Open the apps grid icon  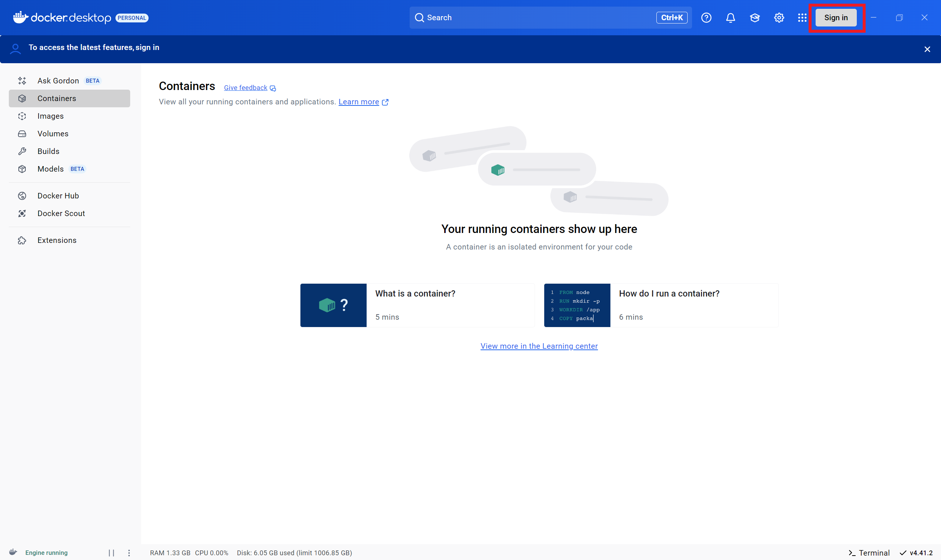(802, 18)
